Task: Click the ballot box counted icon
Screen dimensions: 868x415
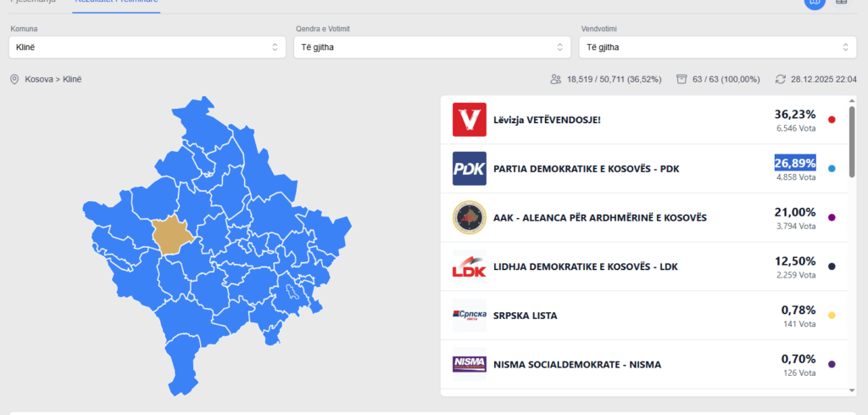Action: pyautogui.click(x=681, y=79)
